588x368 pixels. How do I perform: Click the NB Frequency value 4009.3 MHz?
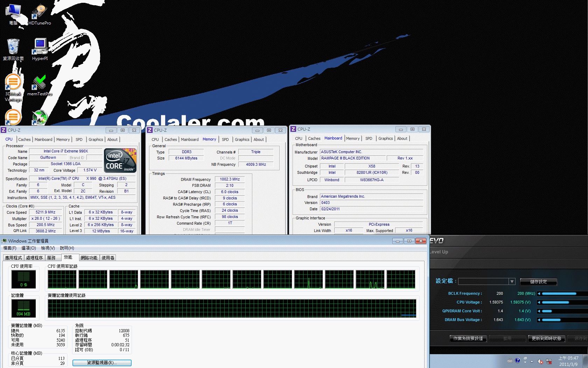click(x=256, y=165)
